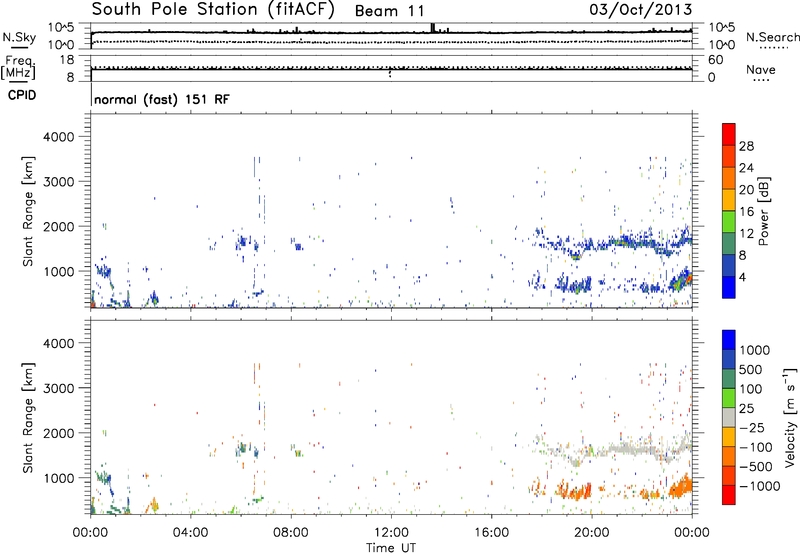Click the '08:00' time axis label
The height and width of the screenshot is (554, 800).
pos(291,533)
